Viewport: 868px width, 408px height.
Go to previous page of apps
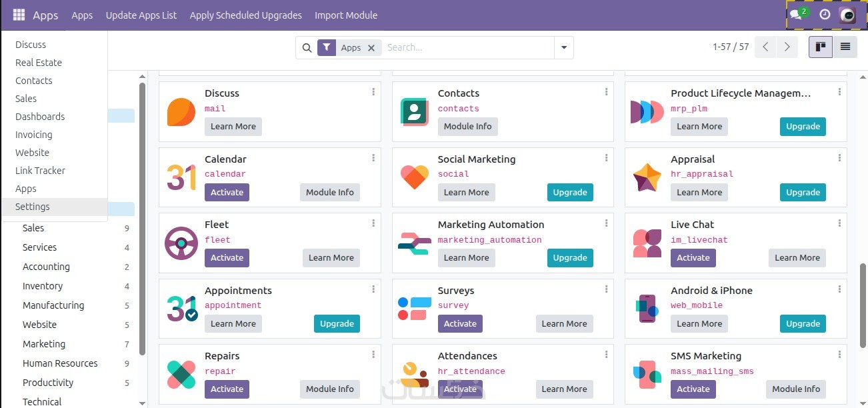click(765, 47)
